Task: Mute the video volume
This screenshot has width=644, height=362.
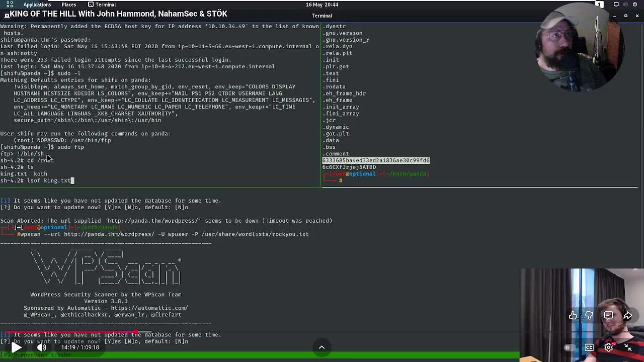Action: [x=42, y=347]
